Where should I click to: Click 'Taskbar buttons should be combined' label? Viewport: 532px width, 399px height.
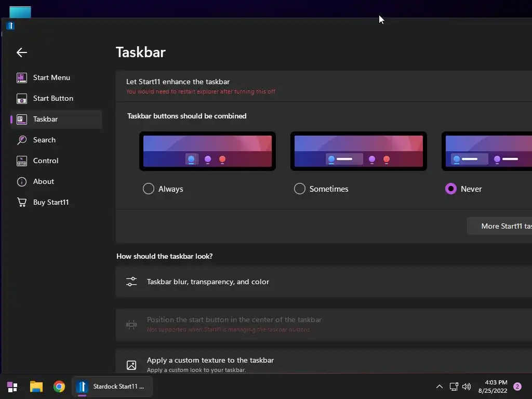tap(187, 116)
